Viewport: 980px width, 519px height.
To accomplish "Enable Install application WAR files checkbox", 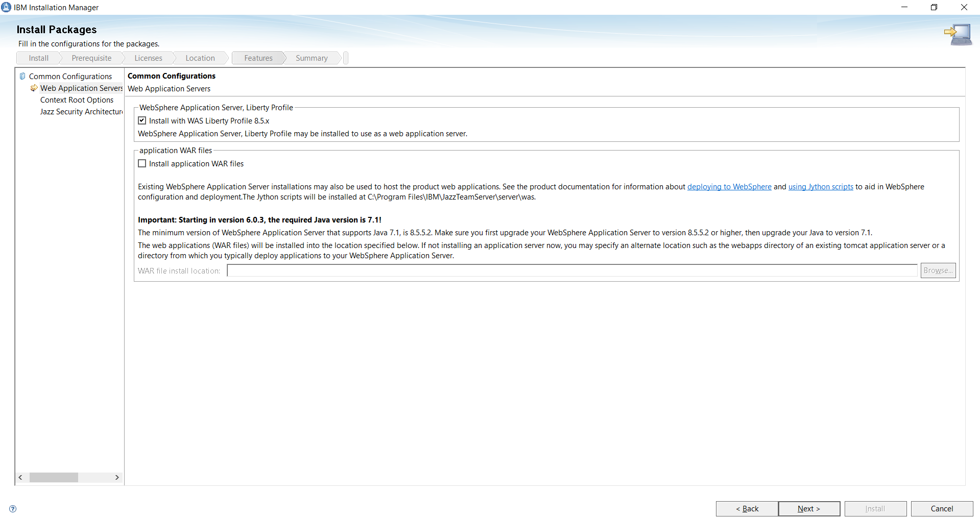I will [142, 164].
